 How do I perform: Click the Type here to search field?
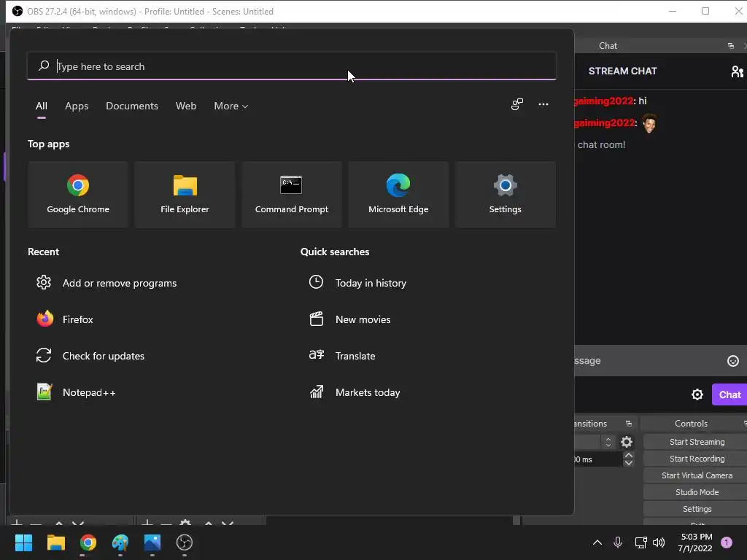point(292,66)
